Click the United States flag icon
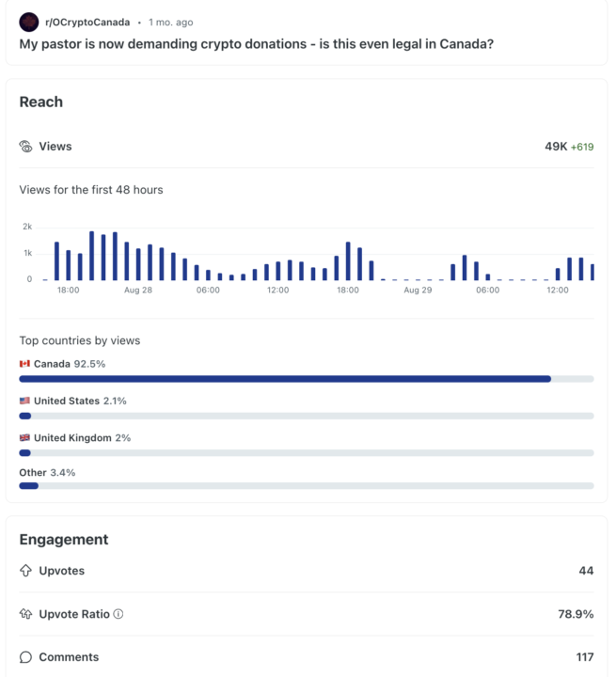616x677 pixels. [x=24, y=401]
